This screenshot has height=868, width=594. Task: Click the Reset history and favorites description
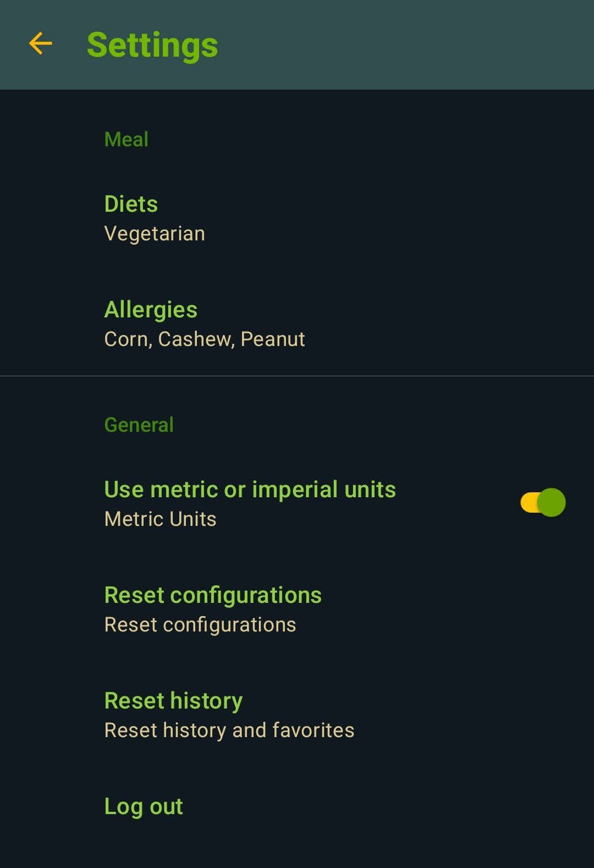click(x=229, y=730)
